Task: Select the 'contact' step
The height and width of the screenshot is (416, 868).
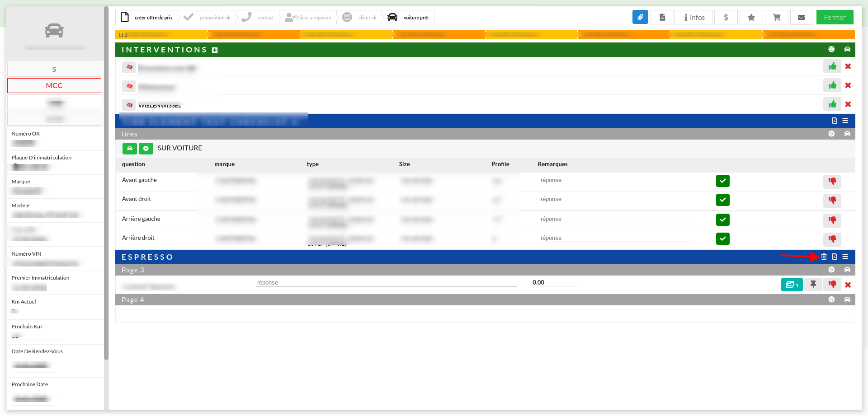Action: (259, 18)
